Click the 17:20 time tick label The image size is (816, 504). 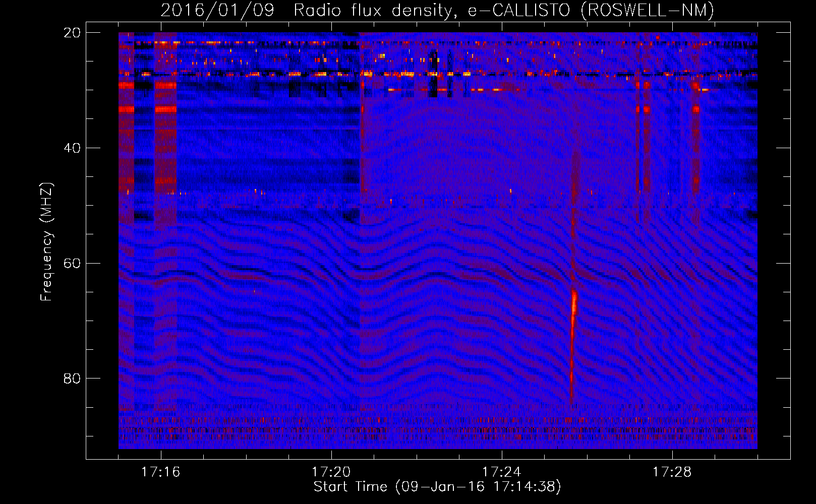[x=331, y=472]
